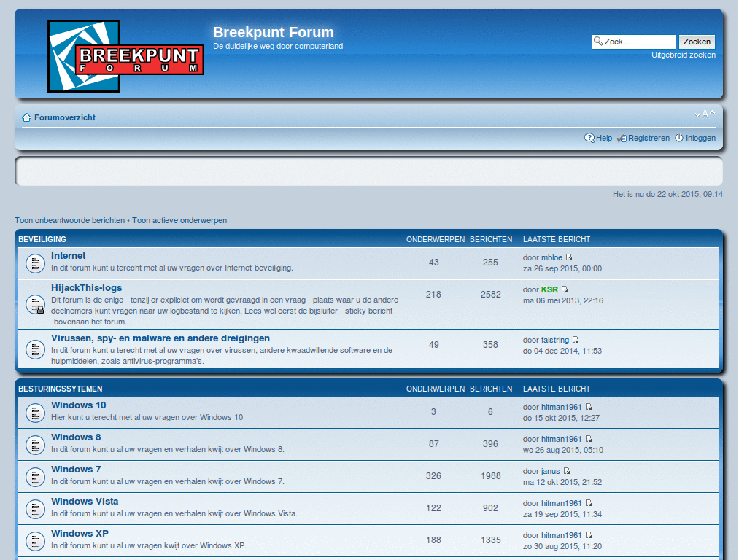Open the Internet forum
The image size is (747, 560).
coord(68,256)
